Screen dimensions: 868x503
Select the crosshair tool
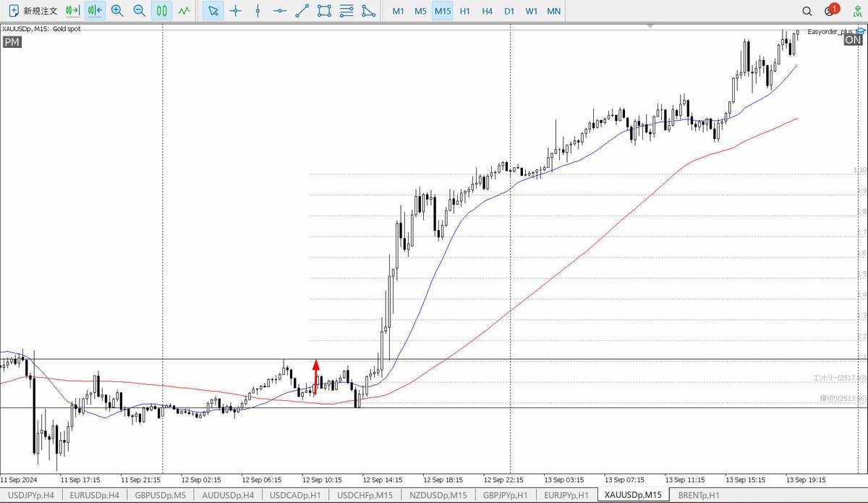point(235,11)
